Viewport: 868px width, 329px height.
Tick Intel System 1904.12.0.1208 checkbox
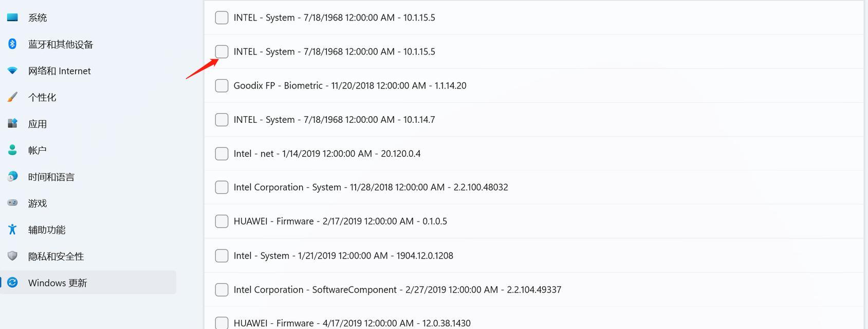click(x=221, y=255)
